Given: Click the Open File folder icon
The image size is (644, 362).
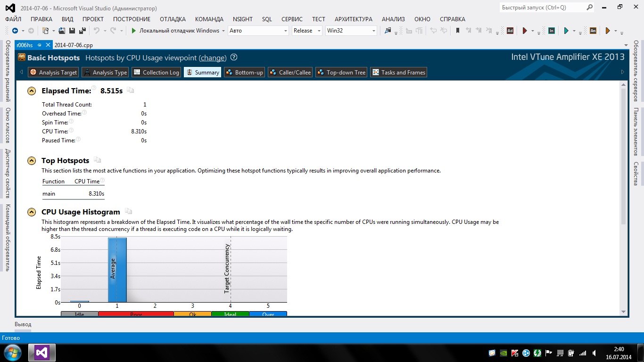Looking at the screenshot, I should (62, 31).
